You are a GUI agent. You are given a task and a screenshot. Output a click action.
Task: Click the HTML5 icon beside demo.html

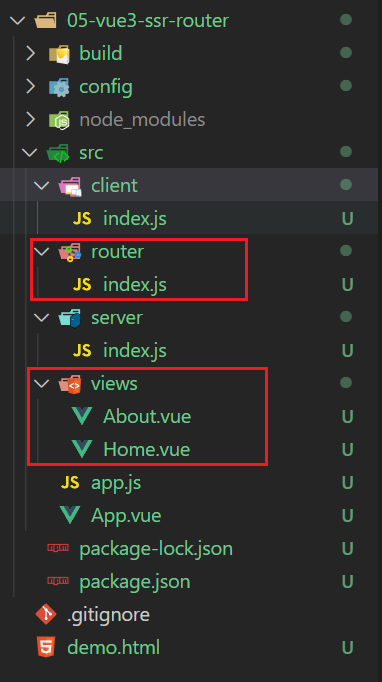pos(46,648)
